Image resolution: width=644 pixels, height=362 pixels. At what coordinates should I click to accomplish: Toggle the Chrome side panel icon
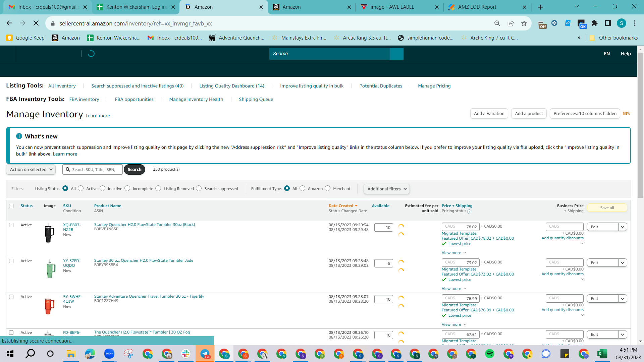click(608, 23)
